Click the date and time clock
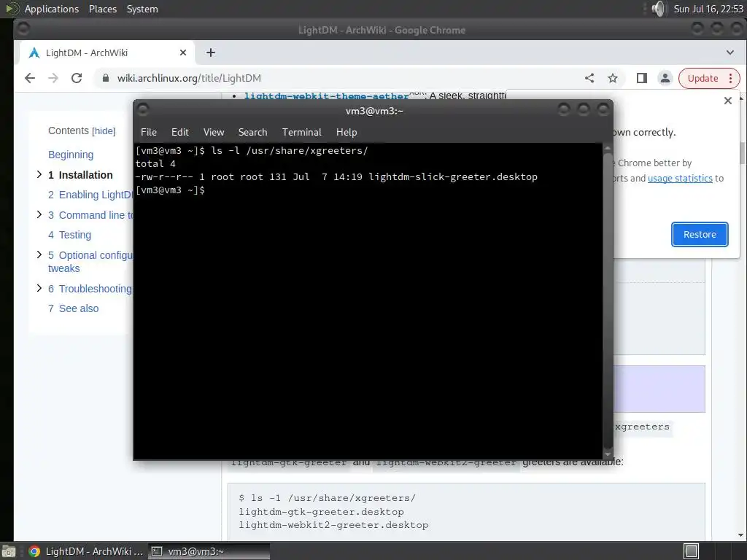The height and width of the screenshot is (560, 747). tap(708, 9)
